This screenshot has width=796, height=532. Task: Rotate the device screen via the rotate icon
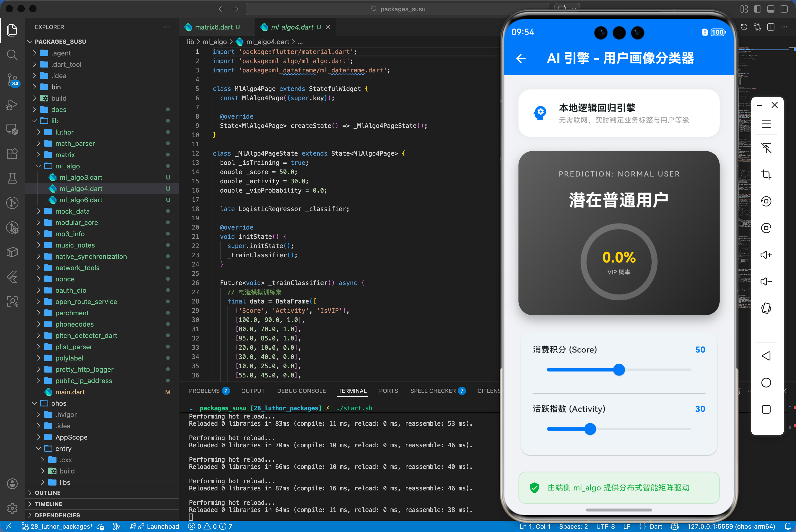[766, 308]
